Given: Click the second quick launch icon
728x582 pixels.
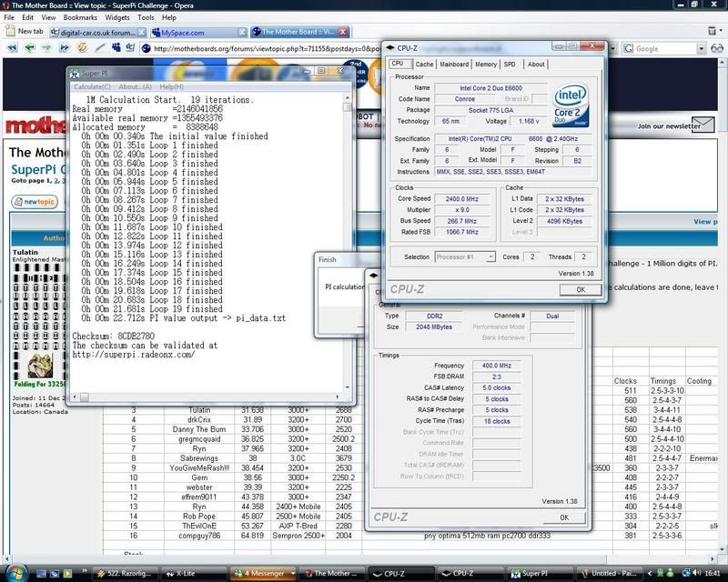Looking at the screenshot, I should pos(54,574).
